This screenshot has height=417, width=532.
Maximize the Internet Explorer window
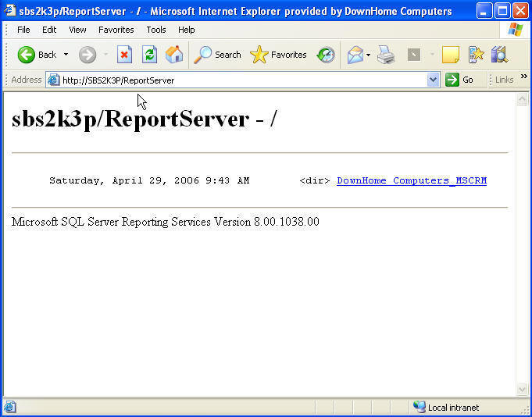502,10
